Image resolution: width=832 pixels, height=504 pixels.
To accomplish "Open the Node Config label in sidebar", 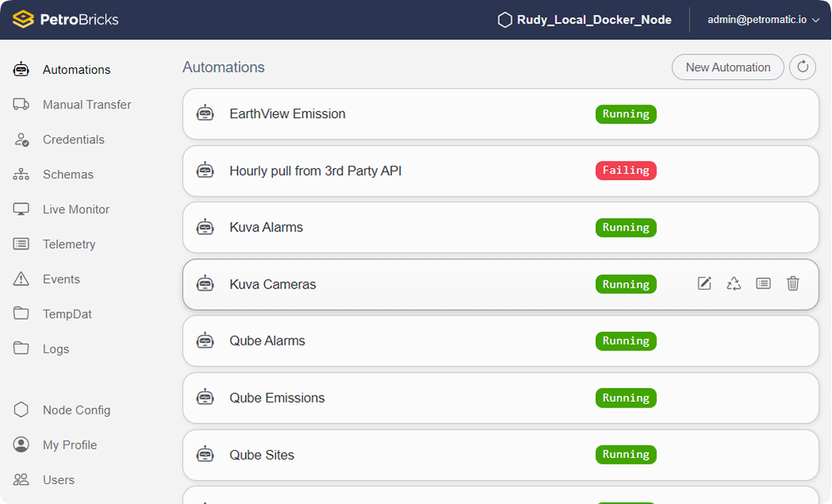I will click(76, 410).
